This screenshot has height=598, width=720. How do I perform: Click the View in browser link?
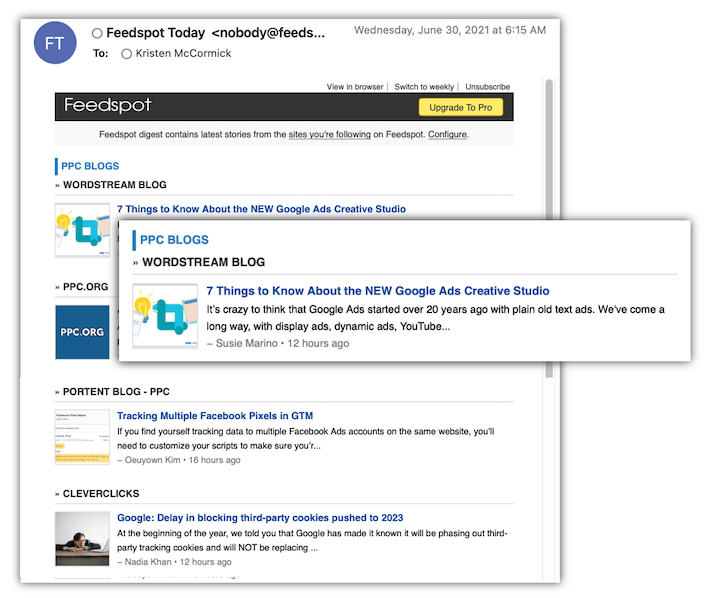click(x=355, y=87)
